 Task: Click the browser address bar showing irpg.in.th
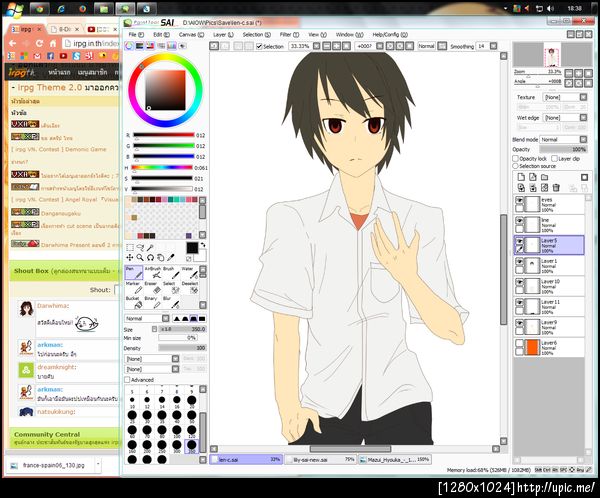92,44
